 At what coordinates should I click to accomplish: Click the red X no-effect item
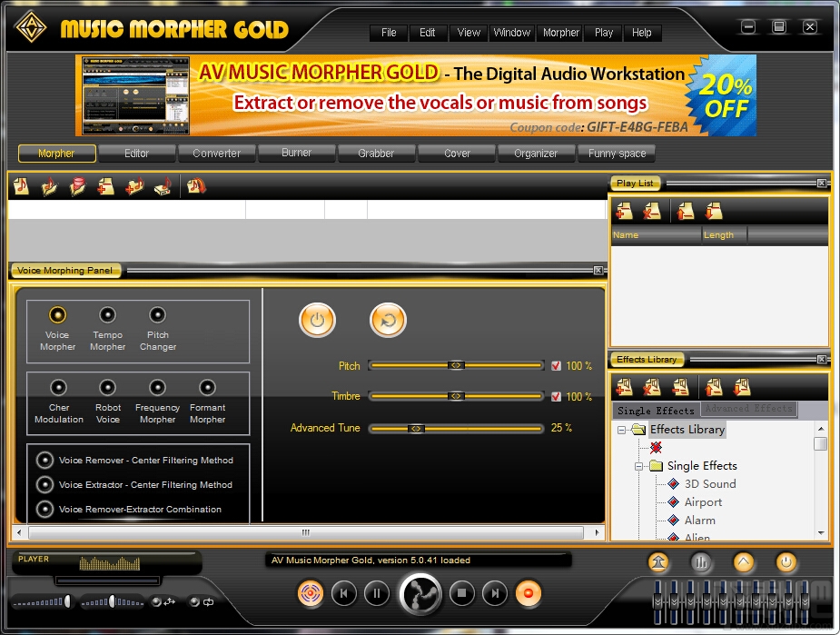(656, 448)
